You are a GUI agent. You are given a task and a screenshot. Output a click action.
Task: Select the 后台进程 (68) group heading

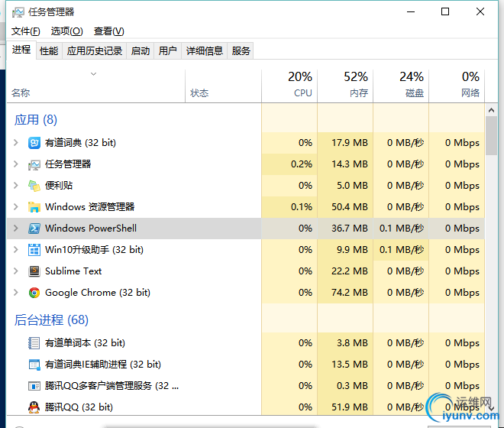click(51, 320)
